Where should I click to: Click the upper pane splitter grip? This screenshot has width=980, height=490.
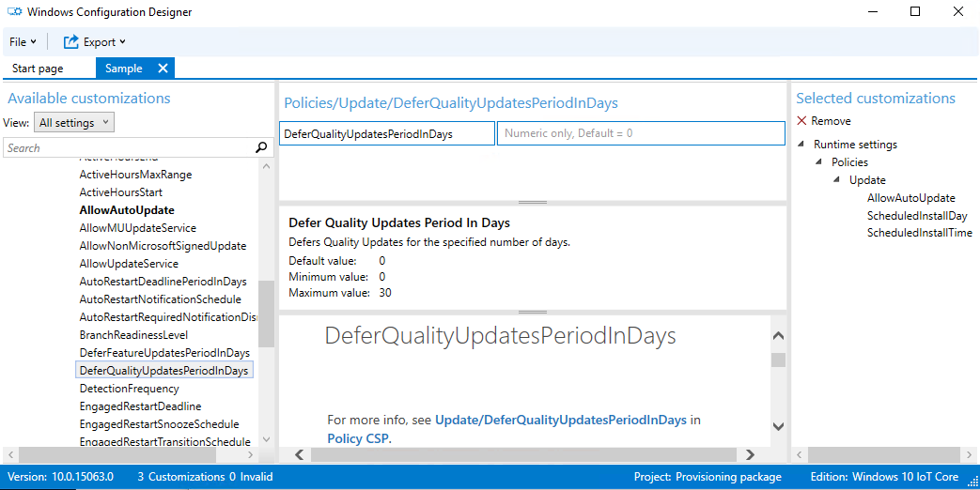pos(533,202)
